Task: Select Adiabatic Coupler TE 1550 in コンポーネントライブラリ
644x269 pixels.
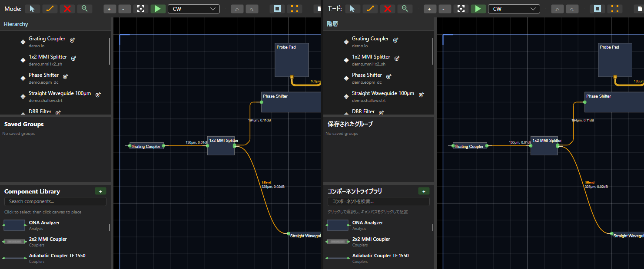Action: 378,259
